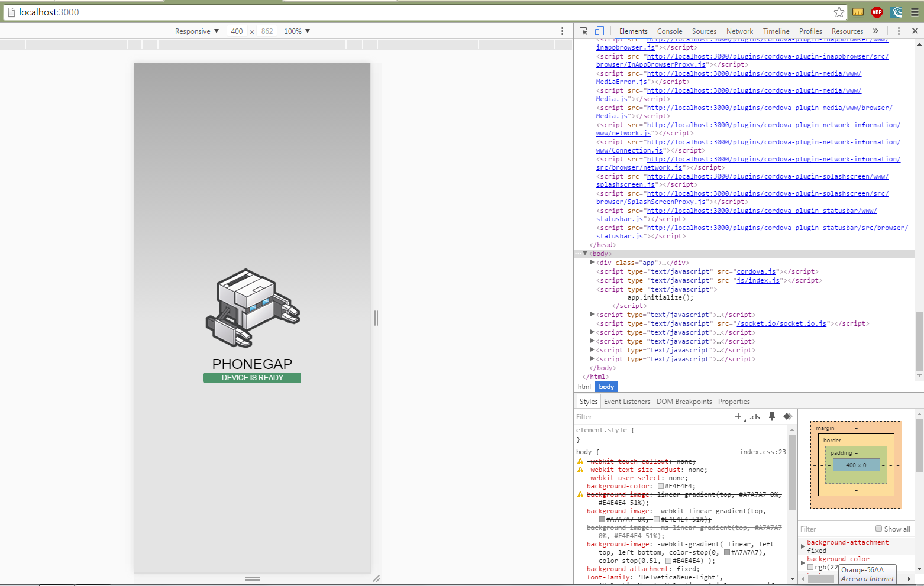924x586 pixels.
Task: Expand the background-color computed property
Action: 802,562
